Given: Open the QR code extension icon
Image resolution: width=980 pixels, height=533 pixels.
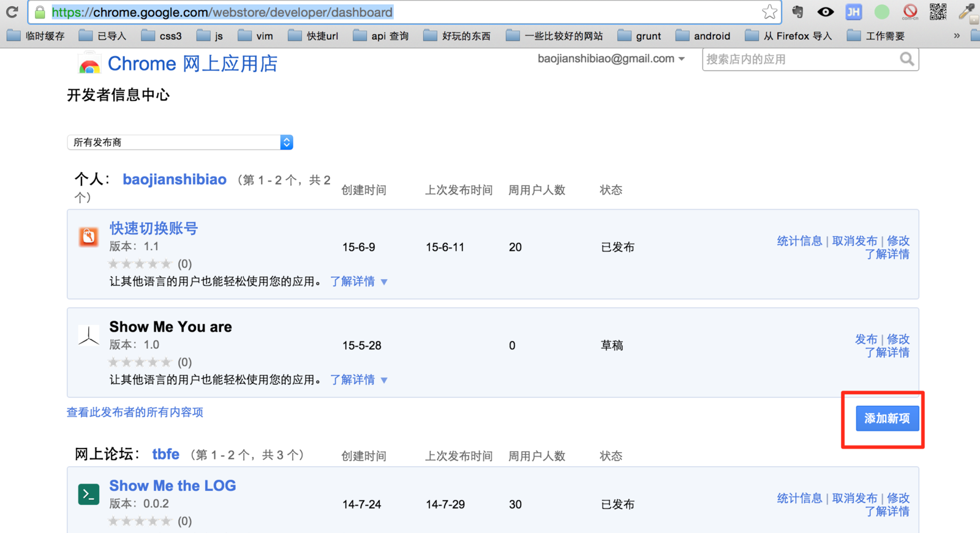Looking at the screenshot, I should 938,12.
